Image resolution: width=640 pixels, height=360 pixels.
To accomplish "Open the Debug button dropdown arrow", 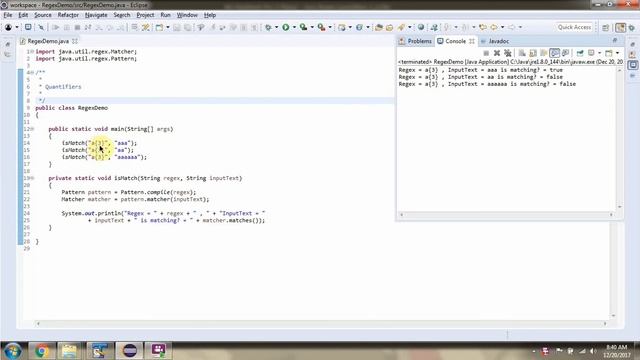I will click(276, 27).
